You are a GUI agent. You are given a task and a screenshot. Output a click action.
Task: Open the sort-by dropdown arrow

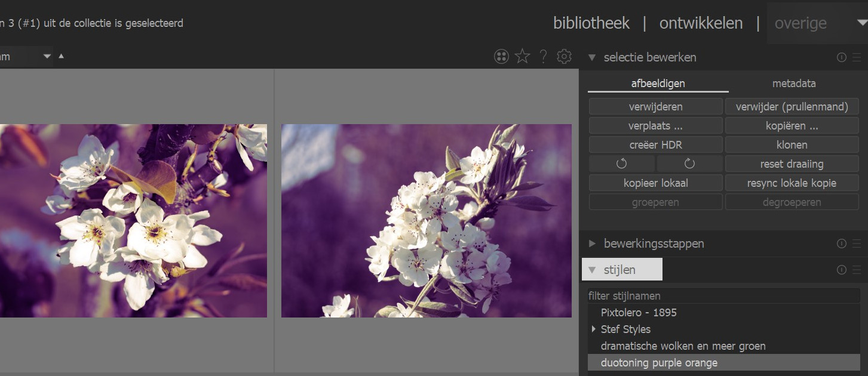coord(47,57)
